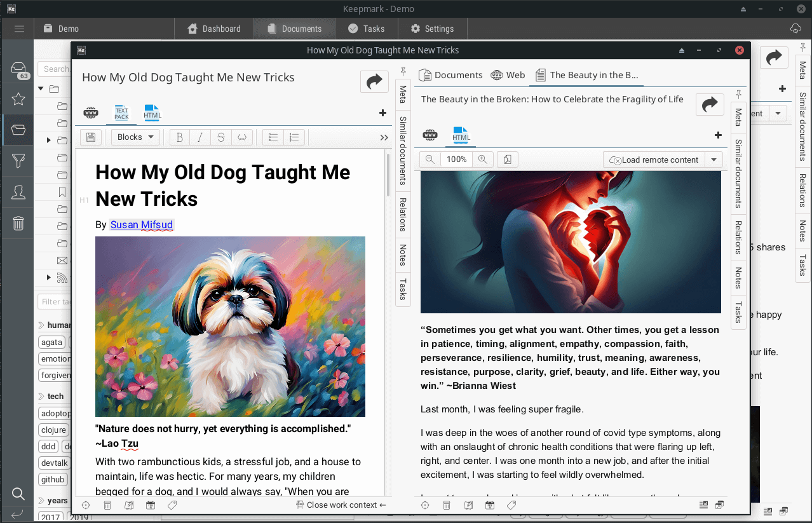Expand the hidden toolbar items chevron
Image resolution: width=812 pixels, height=523 pixels.
click(384, 137)
